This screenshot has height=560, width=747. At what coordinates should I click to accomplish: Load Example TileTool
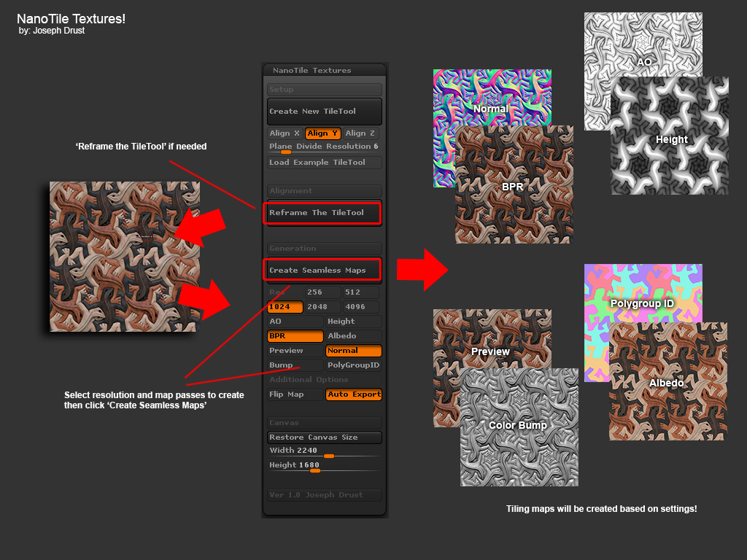click(323, 162)
